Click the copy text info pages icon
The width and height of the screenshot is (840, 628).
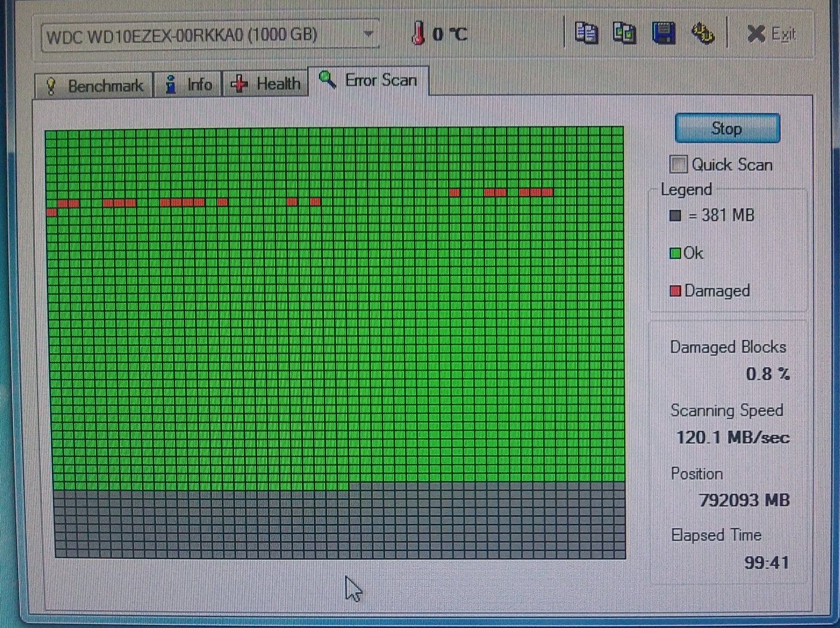[x=586, y=33]
